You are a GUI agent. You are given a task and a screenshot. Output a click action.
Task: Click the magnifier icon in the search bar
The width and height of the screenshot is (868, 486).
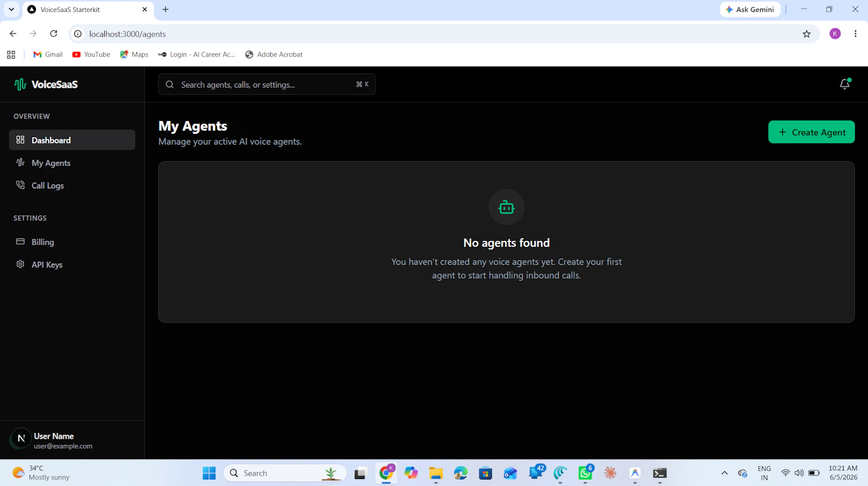tap(170, 85)
